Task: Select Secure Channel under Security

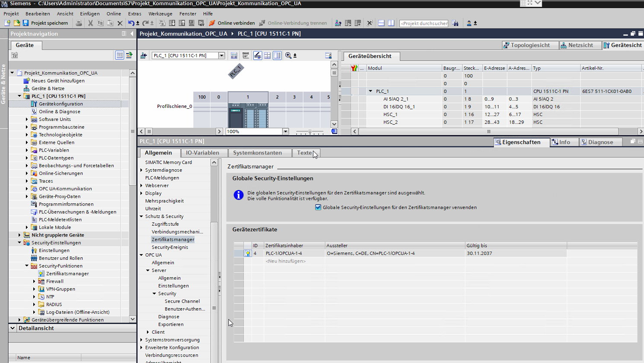Action: [182, 301]
